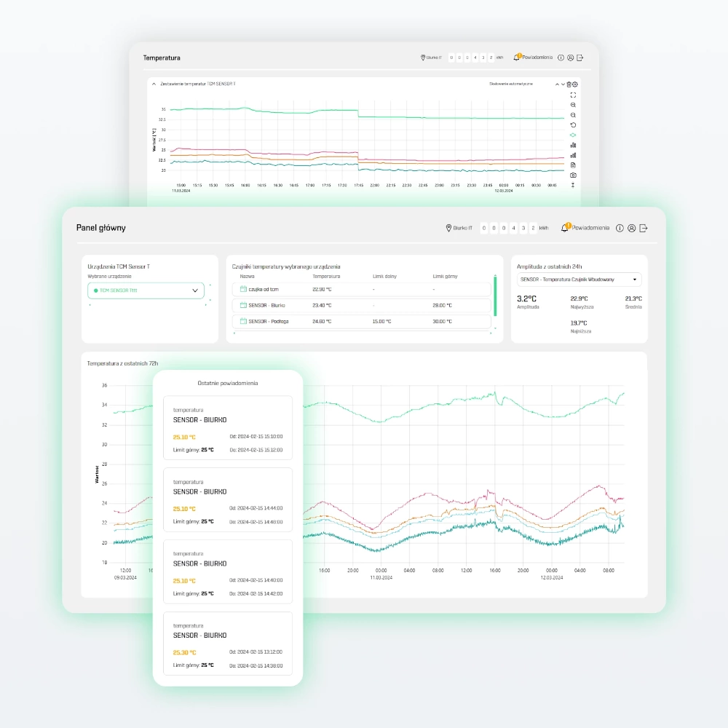728x728 pixels.
Task: Expand the SENSOR - Temperatura Czujnik Wbudowany dropdown
Action: tap(579, 280)
